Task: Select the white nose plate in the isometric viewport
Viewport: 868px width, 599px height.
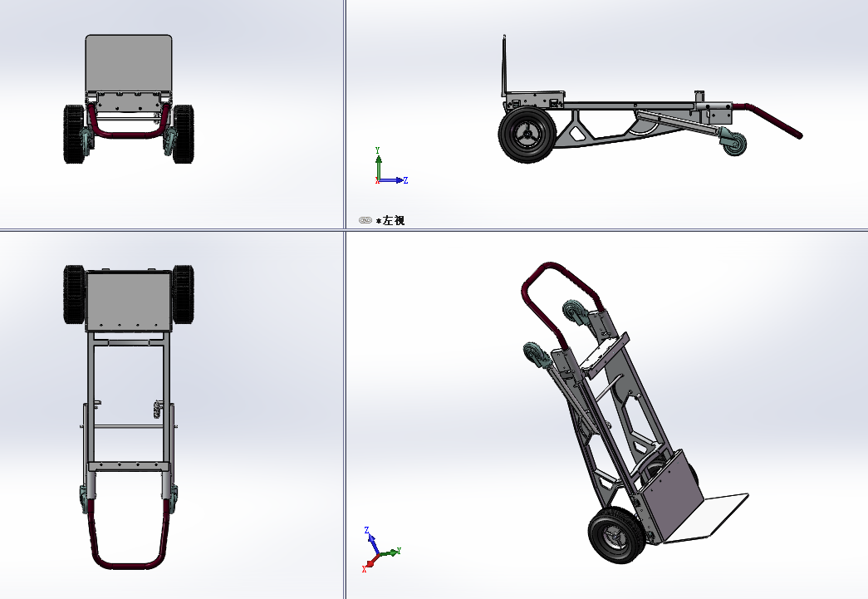Action: pos(709,518)
